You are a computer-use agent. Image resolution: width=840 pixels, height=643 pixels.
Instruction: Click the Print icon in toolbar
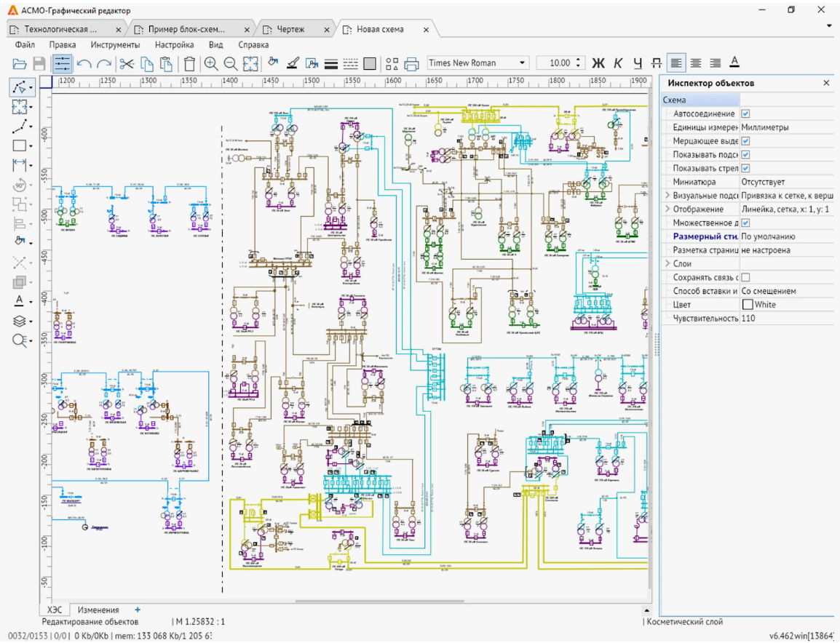coord(412,63)
